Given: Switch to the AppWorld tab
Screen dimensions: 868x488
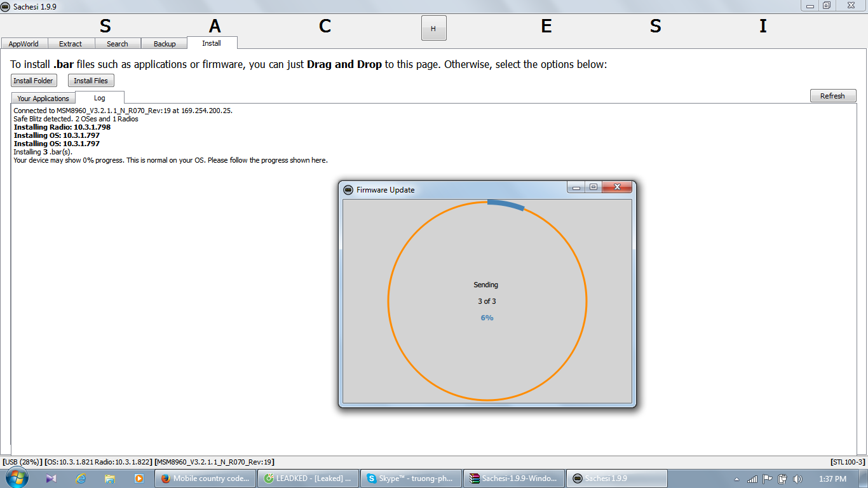Looking at the screenshot, I should (x=24, y=44).
